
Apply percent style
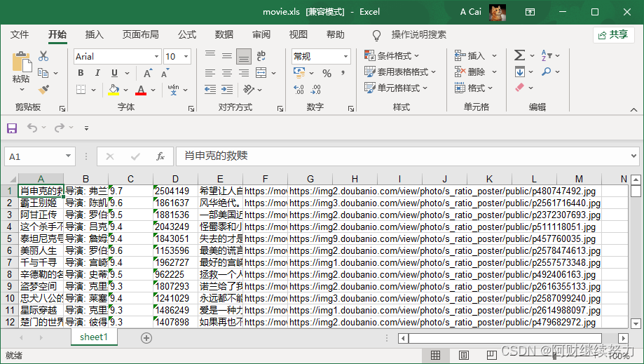coord(327,74)
